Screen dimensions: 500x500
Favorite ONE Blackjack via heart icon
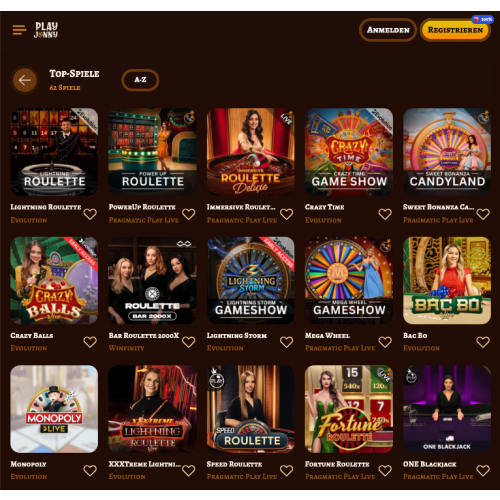pos(483,471)
